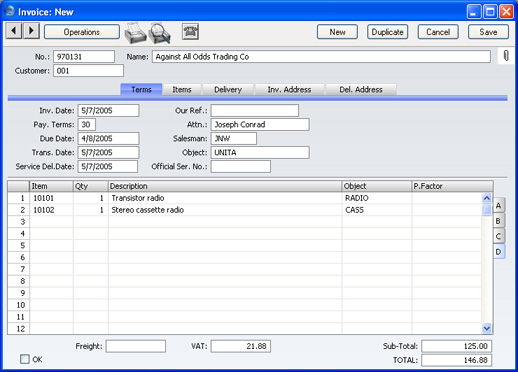Open the Del. Address tab
518x372 pixels.
(x=361, y=89)
